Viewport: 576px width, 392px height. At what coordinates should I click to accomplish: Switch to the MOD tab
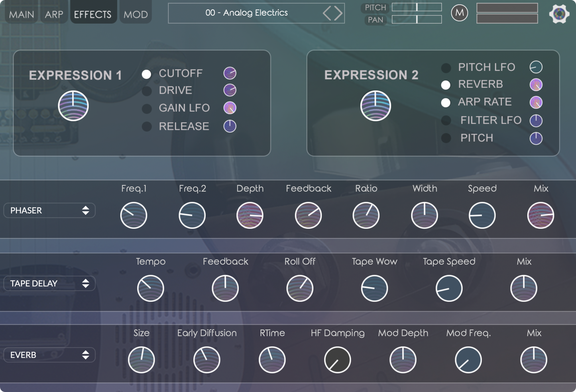coord(136,14)
